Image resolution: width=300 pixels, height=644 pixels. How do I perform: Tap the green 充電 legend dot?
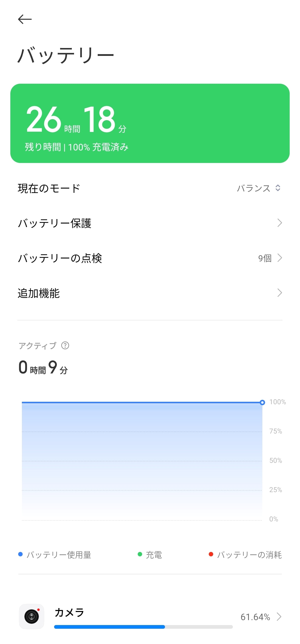[x=140, y=554]
